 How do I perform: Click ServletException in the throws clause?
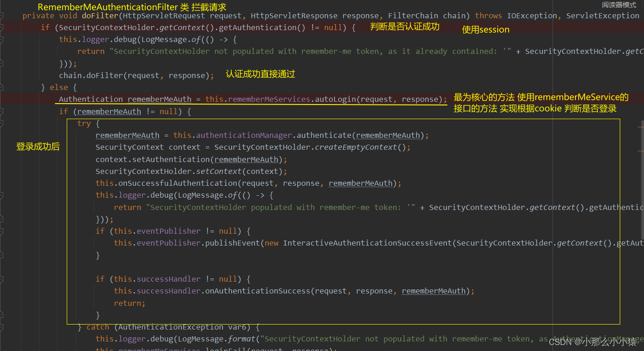pyautogui.click(x=603, y=16)
